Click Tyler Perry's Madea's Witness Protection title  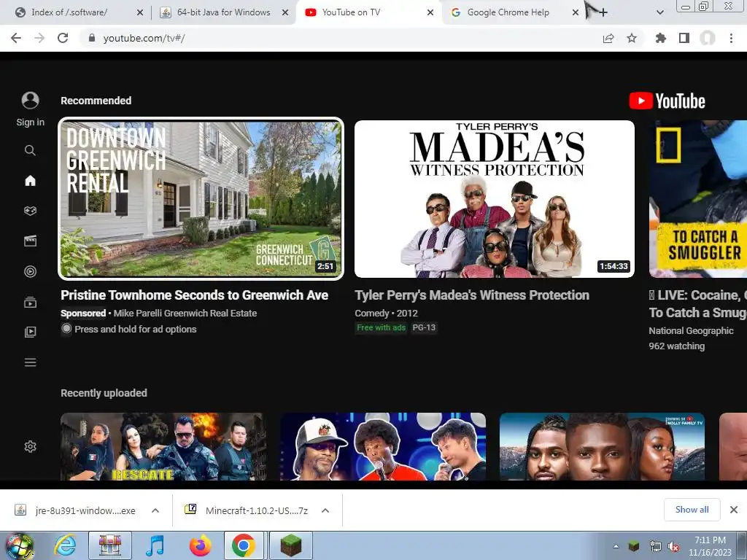pos(472,295)
